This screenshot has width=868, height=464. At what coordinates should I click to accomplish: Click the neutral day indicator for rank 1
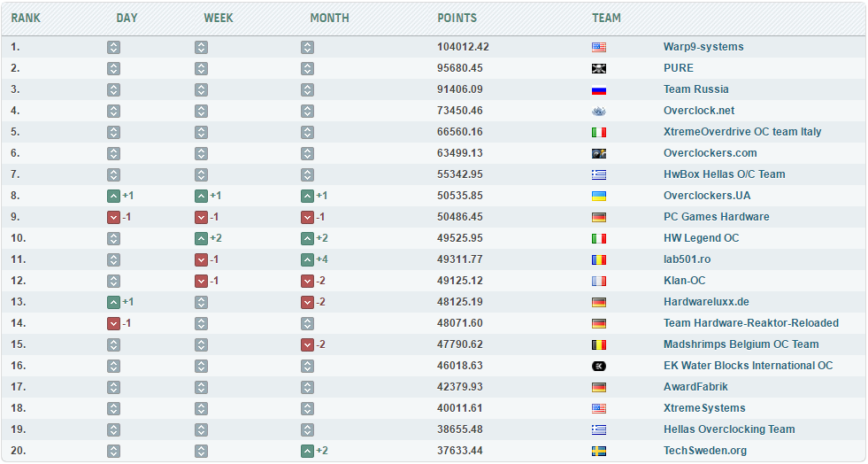113,47
